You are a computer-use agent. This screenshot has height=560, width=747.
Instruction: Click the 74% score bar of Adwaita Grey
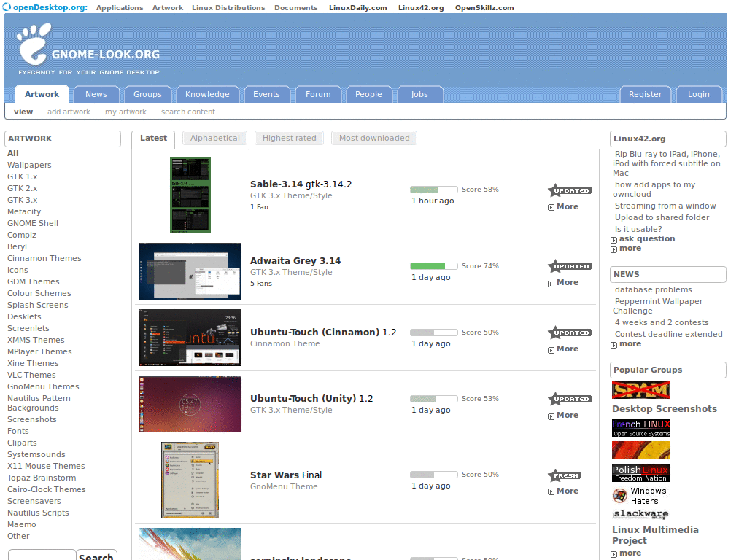tap(434, 266)
